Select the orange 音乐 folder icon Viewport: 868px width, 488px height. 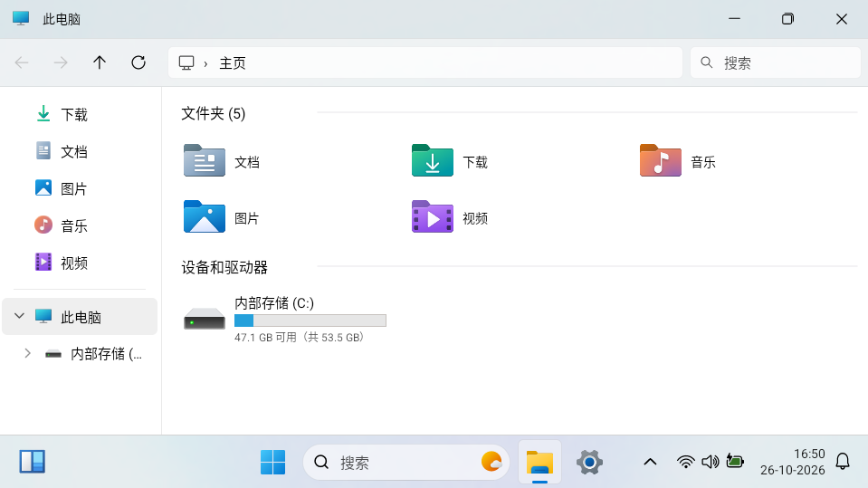click(661, 160)
